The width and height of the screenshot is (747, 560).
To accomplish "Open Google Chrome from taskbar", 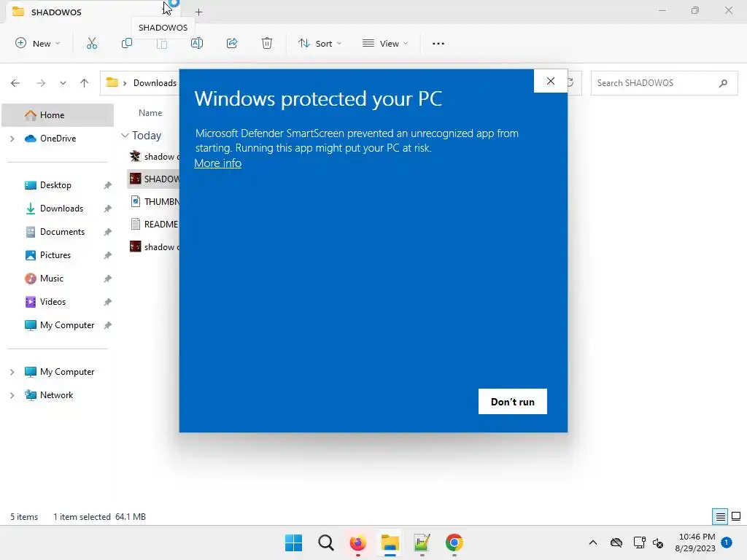I will 454,542.
